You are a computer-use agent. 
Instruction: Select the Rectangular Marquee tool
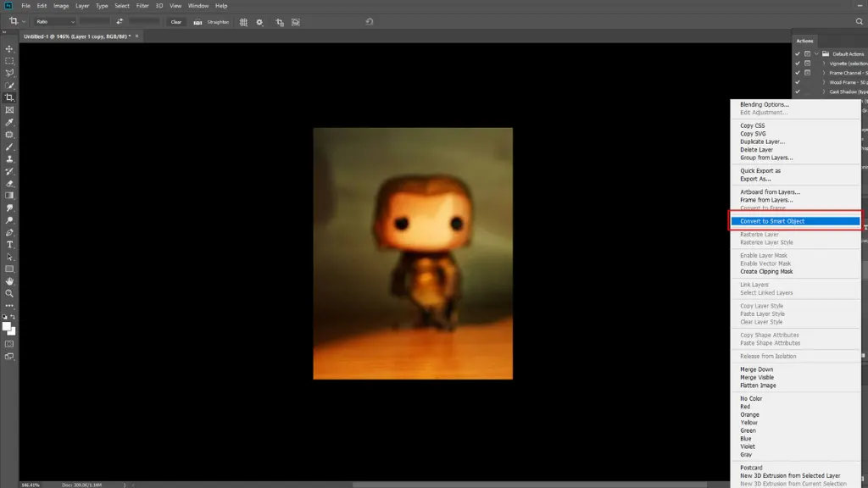[x=9, y=61]
